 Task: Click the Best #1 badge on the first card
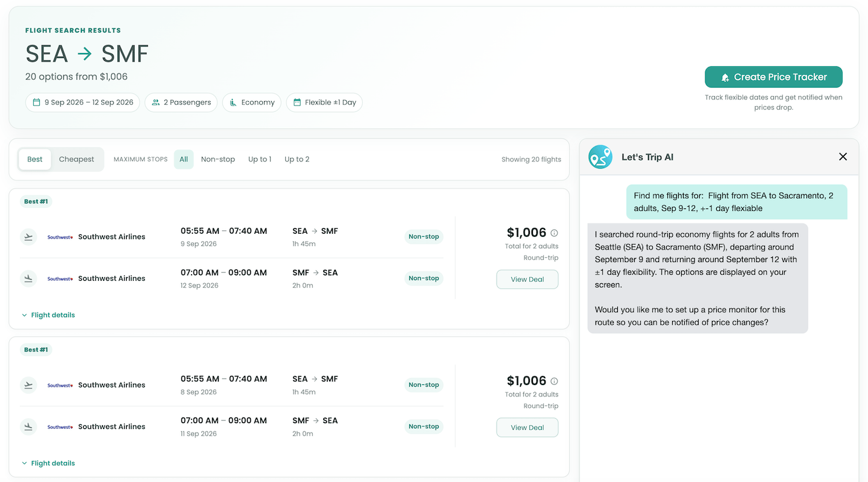[36, 201]
